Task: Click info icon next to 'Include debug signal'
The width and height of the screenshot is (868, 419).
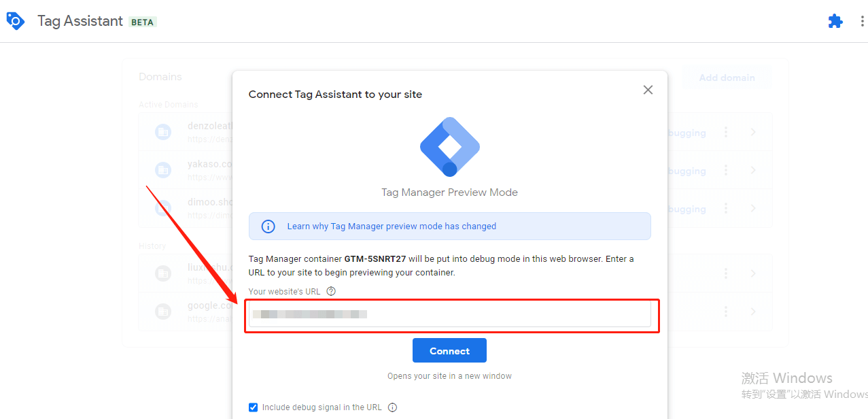Action: click(x=392, y=407)
